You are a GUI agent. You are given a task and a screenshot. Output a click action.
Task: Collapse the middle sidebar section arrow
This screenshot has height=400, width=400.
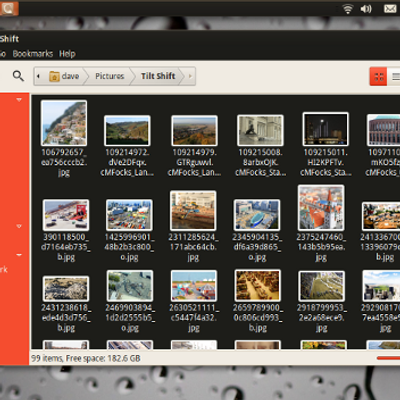point(19,226)
